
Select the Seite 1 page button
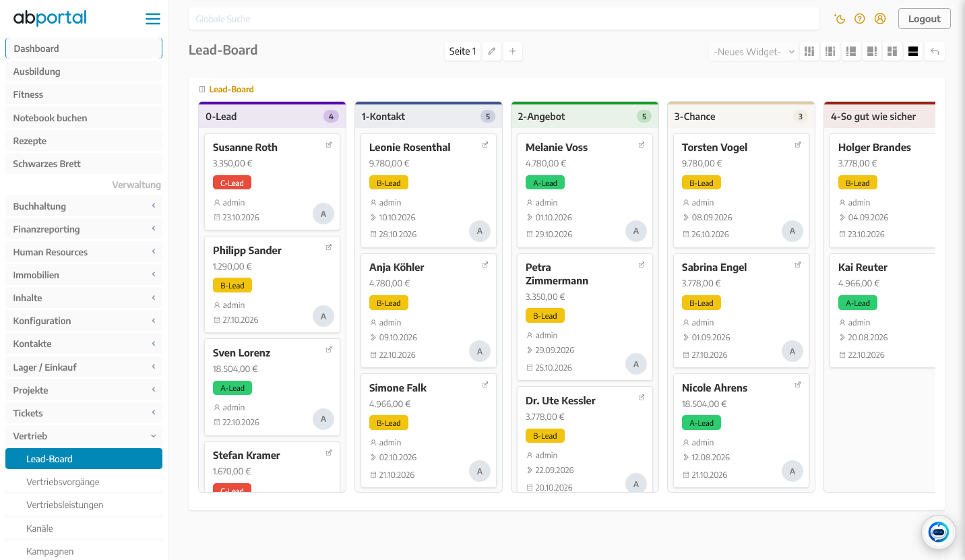pyautogui.click(x=462, y=51)
